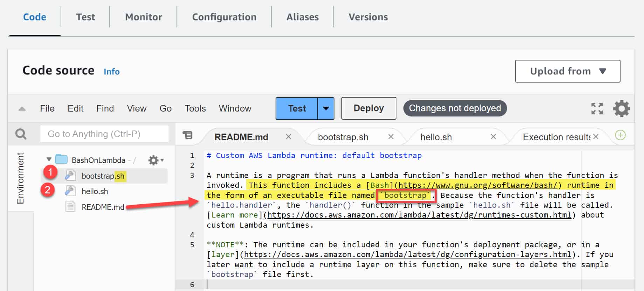The height and width of the screenshot is (291, 644).
Task: Open the Versions tab
Action: [x=368, y=17]
